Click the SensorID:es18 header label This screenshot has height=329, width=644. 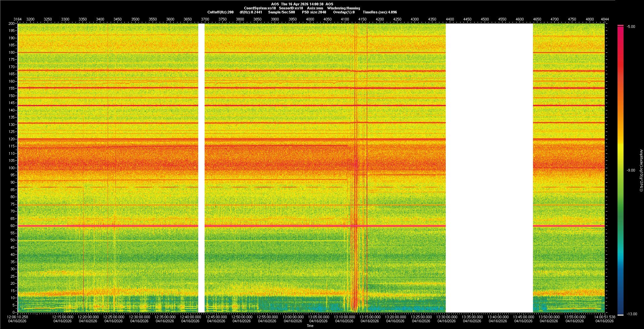(x=291, y=8)
